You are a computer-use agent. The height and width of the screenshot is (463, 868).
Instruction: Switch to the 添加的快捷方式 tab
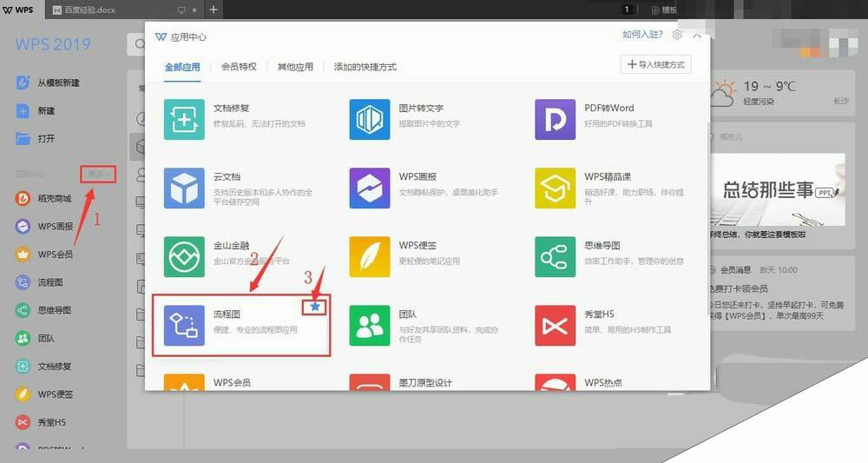tap(365, 67)
